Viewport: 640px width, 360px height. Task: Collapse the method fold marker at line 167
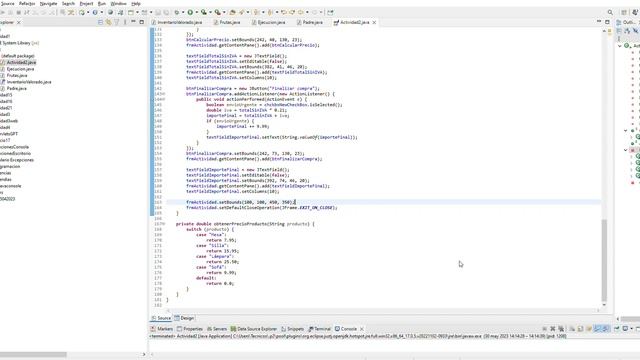[x=164, y=224]
